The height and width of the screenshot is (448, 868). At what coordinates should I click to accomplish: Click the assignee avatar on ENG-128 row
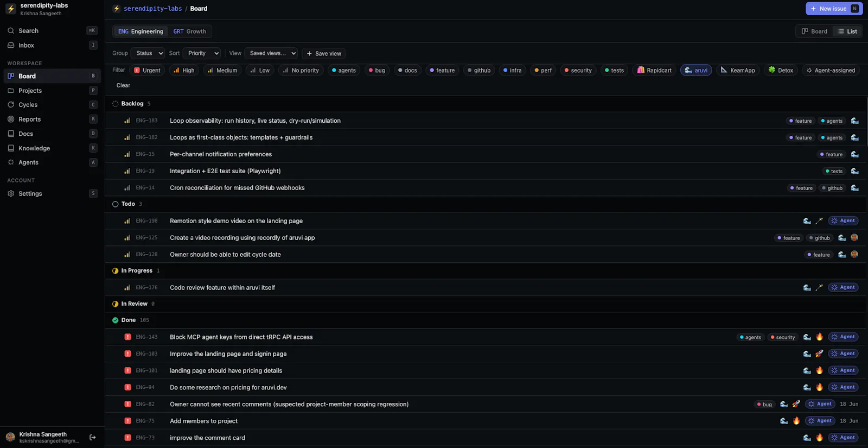(x=854, y=254)
